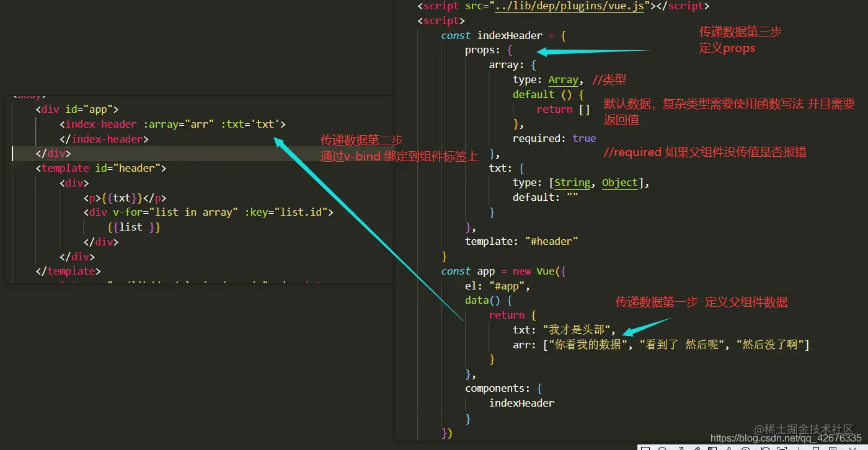The height and width of the screenshot is (450, 868).
Task: Click the 'data() {' method line
Action: [489, 300]
